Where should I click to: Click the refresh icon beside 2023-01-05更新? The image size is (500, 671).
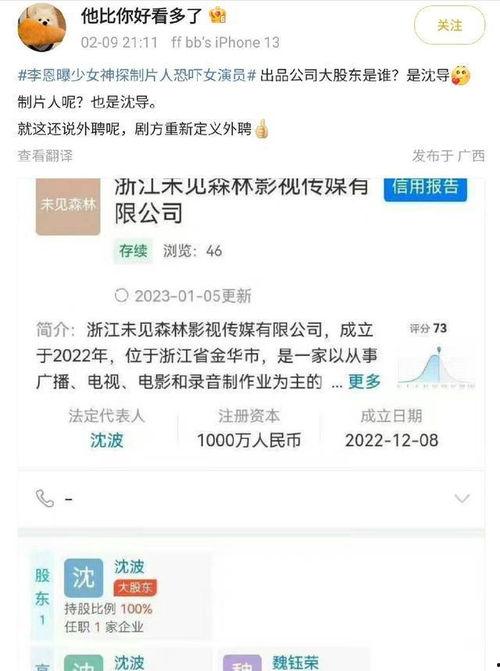point(122,295)
